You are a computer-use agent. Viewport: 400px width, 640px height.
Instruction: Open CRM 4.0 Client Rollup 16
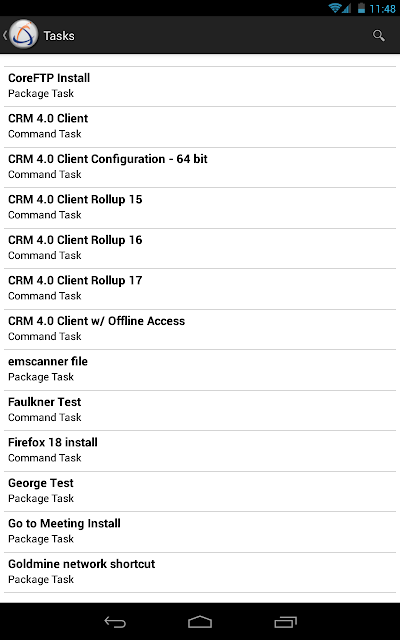[x=200, y=248]
